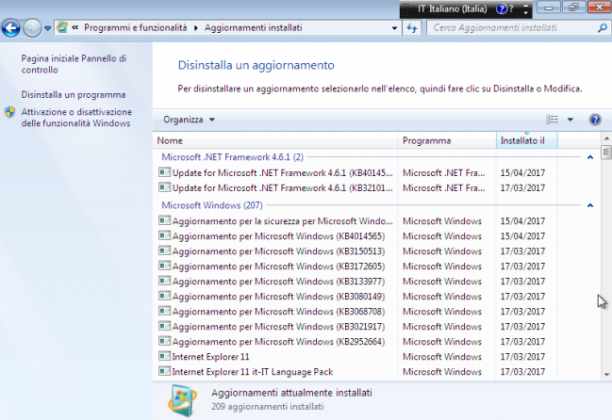Select the Microsoft .NET Framework 4.6.1 (2) group header
Image resolution: width=612 pixels, height=420 pixels.
[x=233, y=157]
